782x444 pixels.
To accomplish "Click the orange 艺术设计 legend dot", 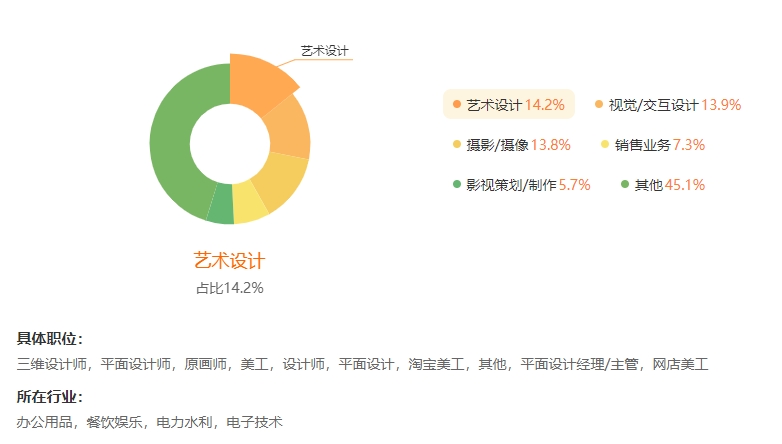I will tap(457, 104).
